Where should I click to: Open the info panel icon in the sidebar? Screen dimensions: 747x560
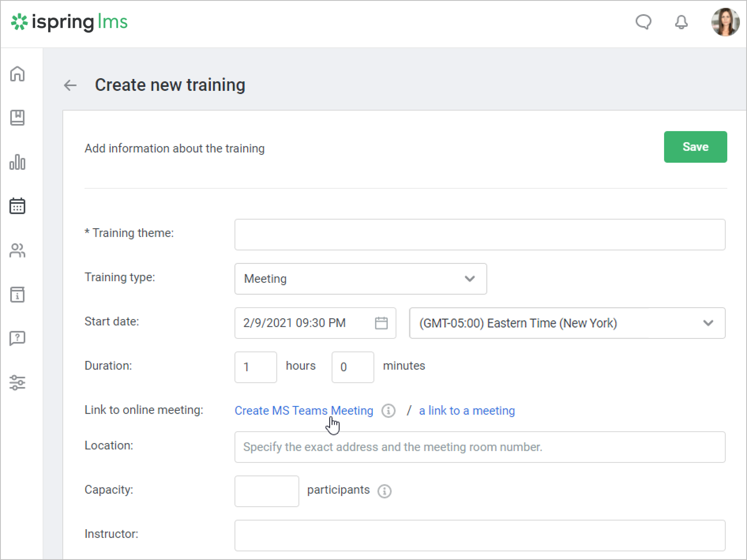(x=17, y=295)
